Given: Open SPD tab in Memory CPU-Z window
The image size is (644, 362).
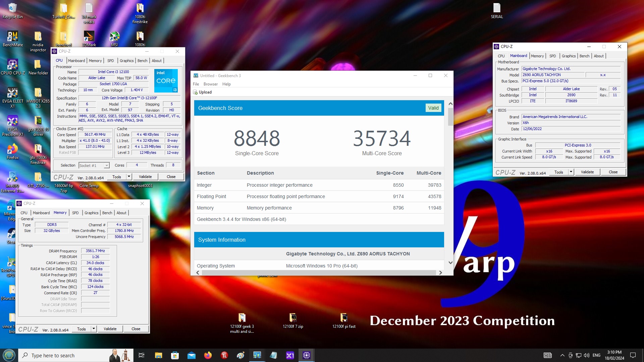Looking at the screenshot, I should pyautogui.click(x=75, y=213).
